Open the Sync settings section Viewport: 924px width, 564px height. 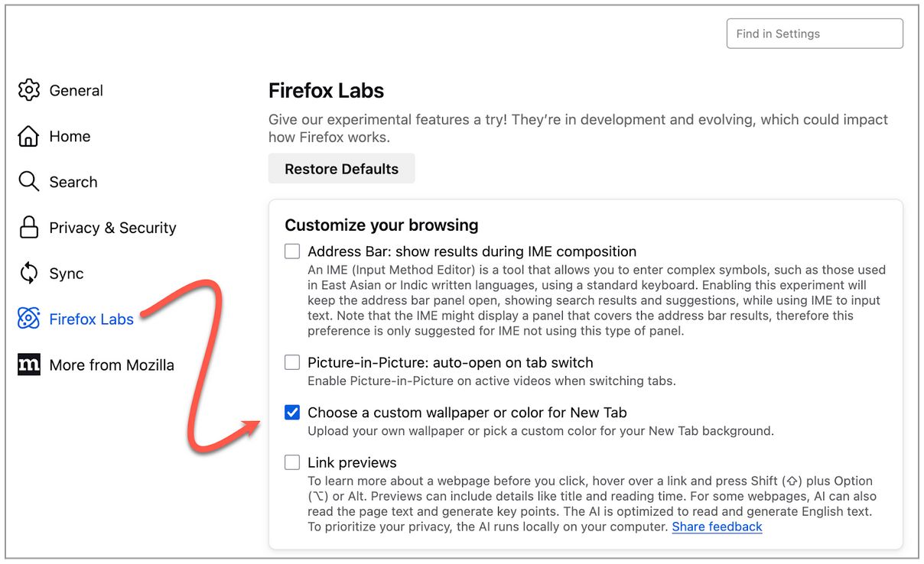[x=66, y=273]
